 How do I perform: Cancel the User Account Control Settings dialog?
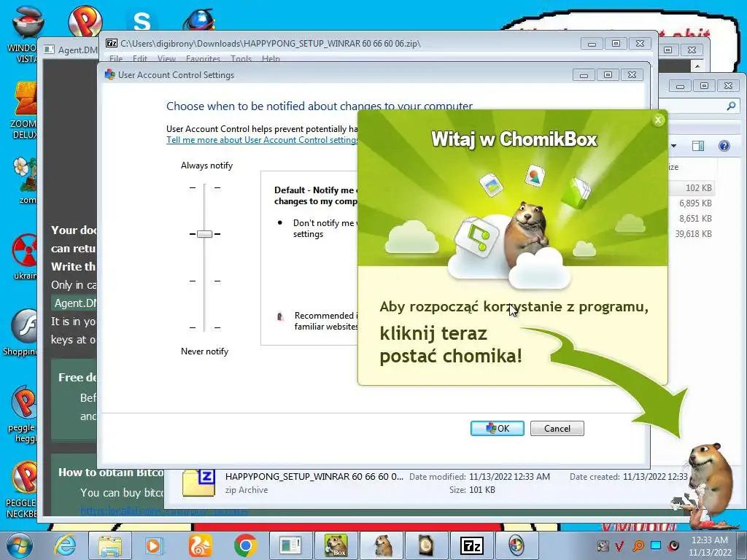point(557,428)
